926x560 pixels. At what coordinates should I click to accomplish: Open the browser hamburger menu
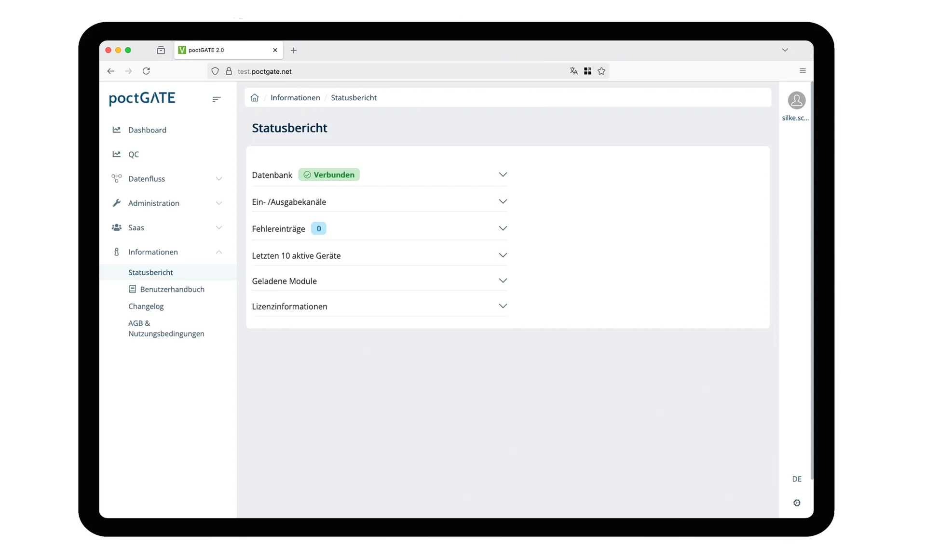point(803,71)
